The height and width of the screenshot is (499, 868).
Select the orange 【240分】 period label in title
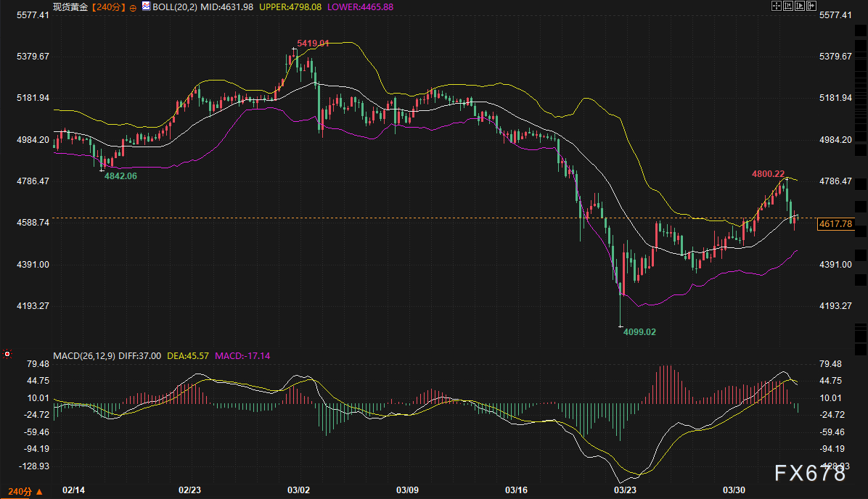coord(107,7)
